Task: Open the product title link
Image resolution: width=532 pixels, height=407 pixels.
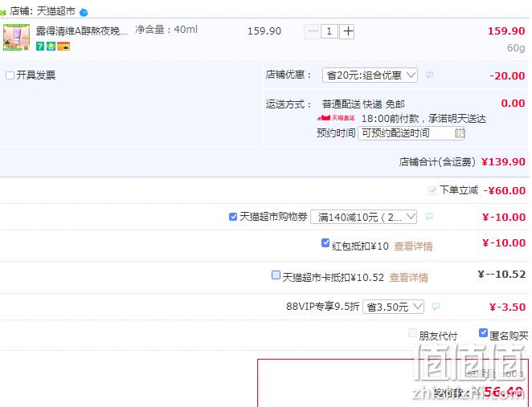Action: click(x=82, y=31)
